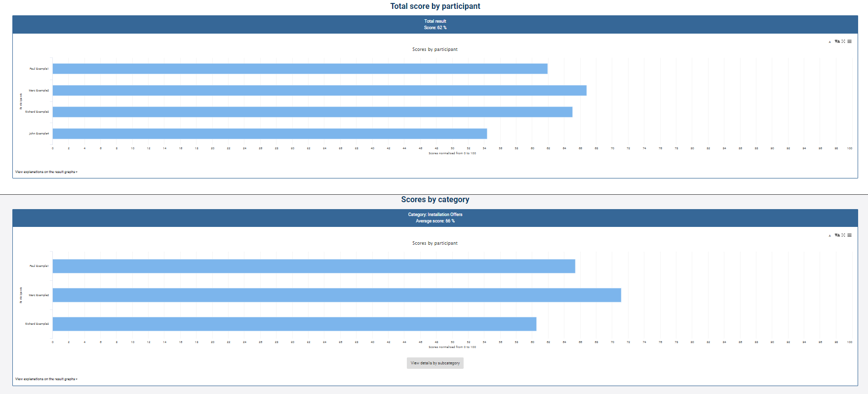
Task: Click sort arrows icon on Installation Offers chart
Action: tap(837, 235)
